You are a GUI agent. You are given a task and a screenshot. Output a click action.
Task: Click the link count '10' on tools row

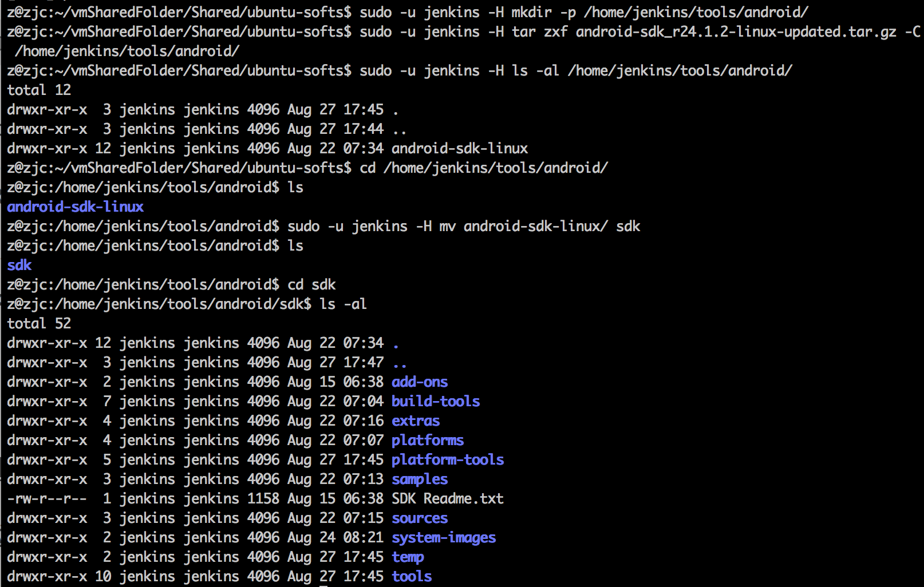click(103, 576)
